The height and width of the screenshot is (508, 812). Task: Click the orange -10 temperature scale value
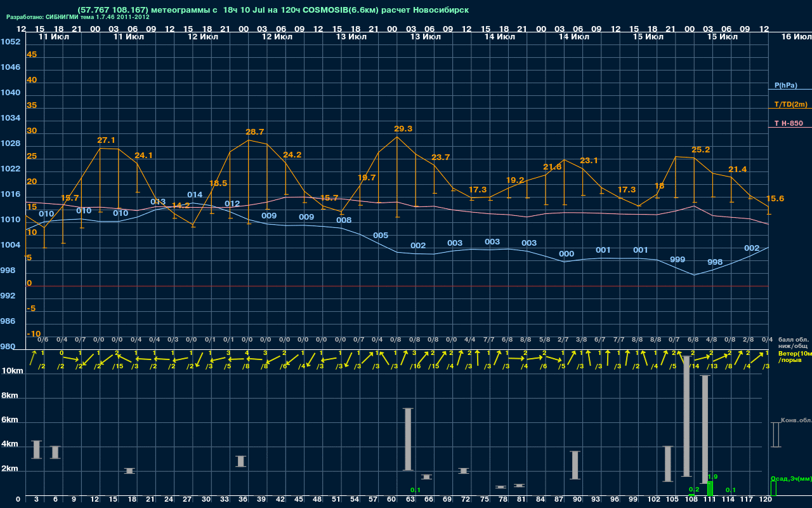click(x=34, y=334)
